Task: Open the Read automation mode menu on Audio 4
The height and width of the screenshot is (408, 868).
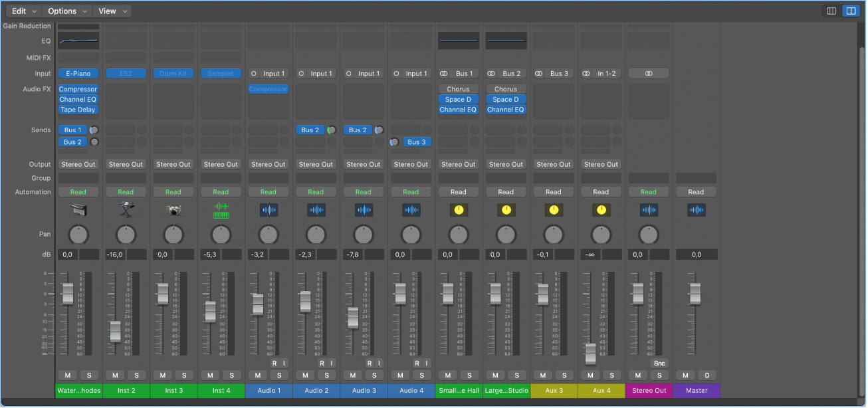Action: click(x=411, y=191)
